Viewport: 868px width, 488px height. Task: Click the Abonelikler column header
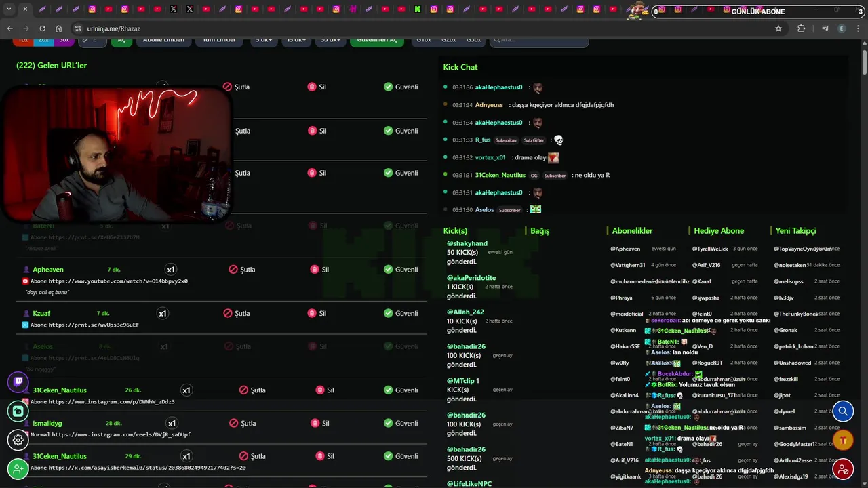point(632,231)
